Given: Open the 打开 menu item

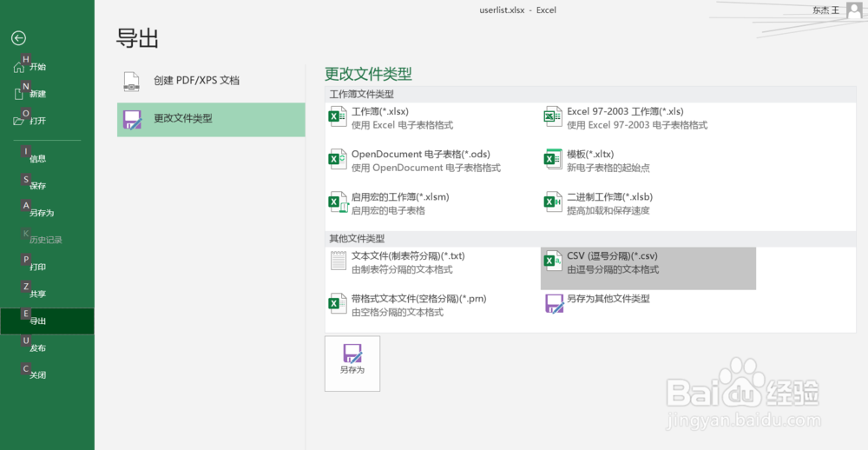Looking at the screenshot, I should [47, 121].
